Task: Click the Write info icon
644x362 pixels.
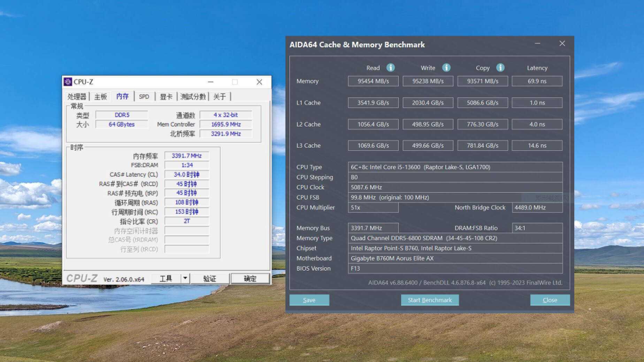Action: click(446, 68)
